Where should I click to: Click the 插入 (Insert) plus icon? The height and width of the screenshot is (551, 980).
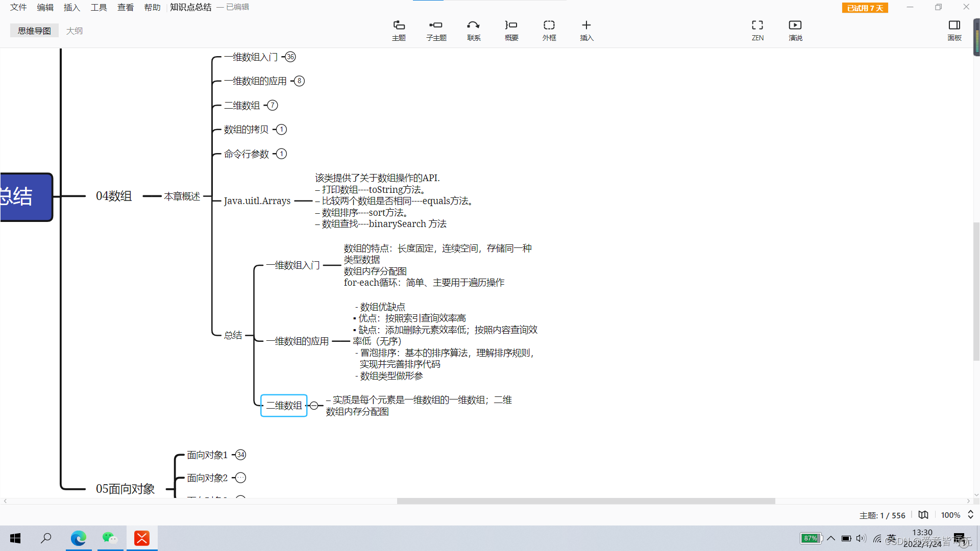click(586, 31)
